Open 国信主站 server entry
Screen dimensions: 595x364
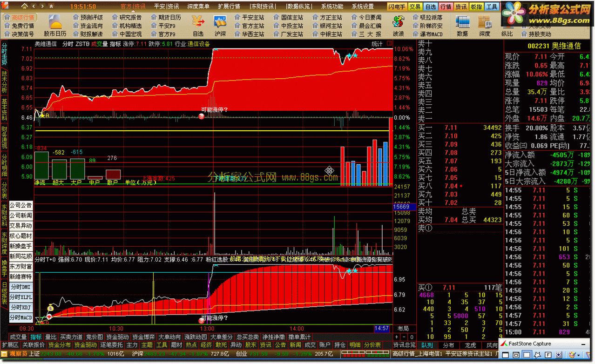(289, 17)
